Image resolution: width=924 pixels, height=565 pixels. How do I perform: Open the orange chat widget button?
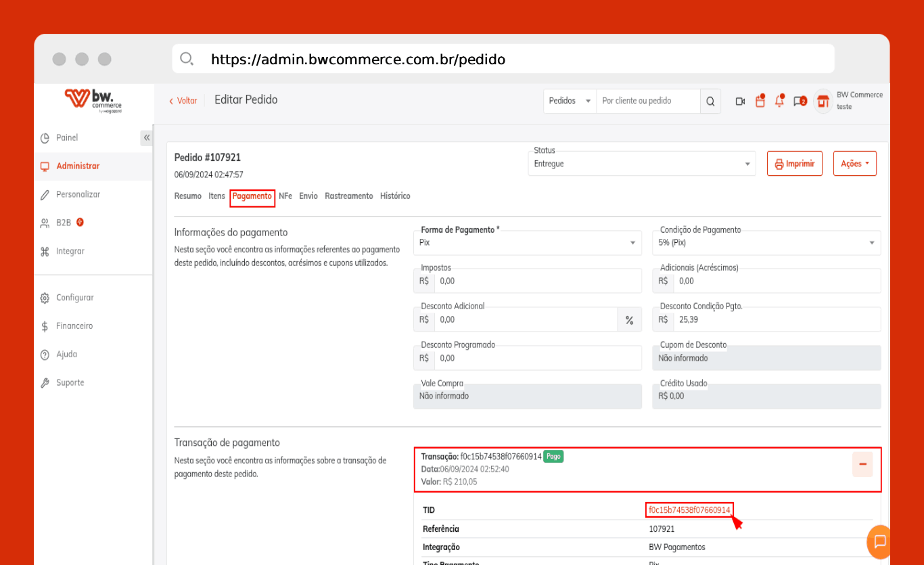pos(880,541)
